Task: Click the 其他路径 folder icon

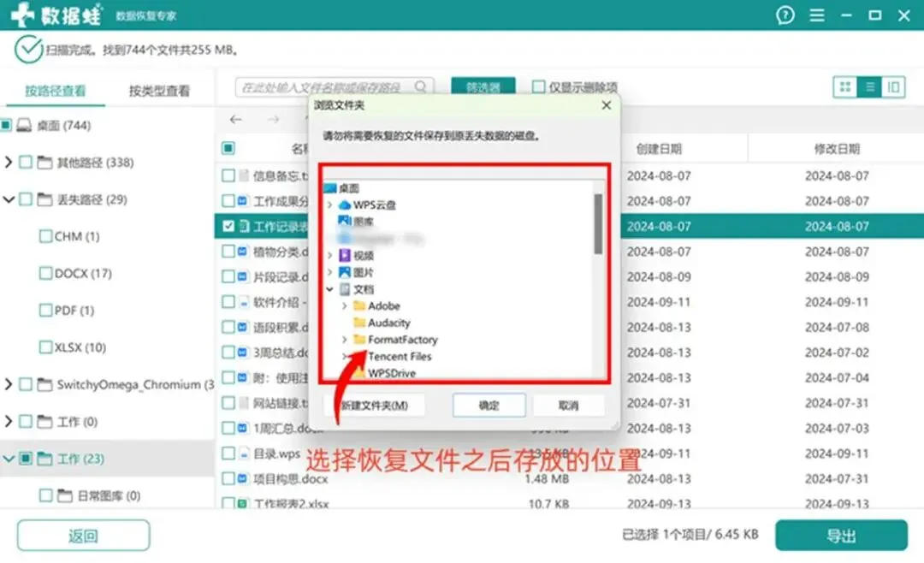Action: (x=44, y=162)
